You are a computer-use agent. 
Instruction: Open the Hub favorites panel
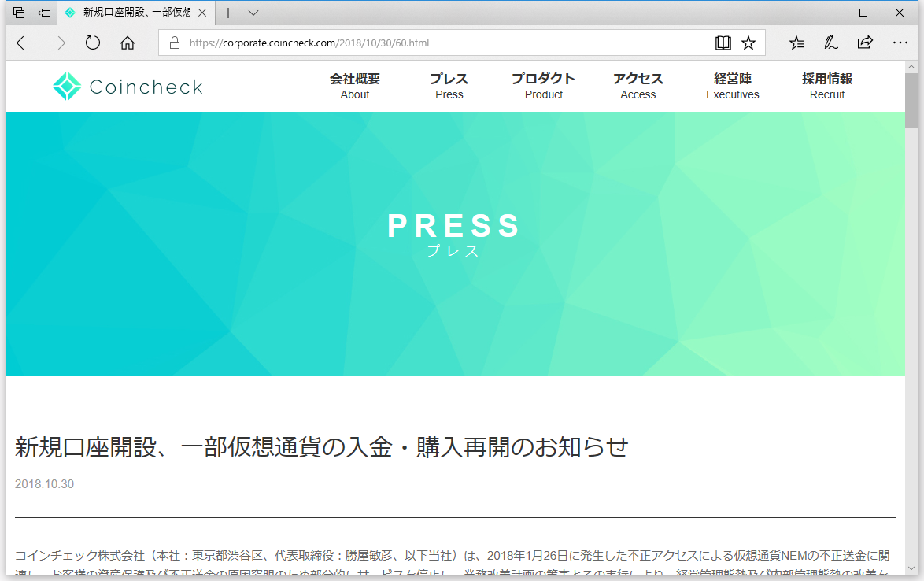coord(797,43)
